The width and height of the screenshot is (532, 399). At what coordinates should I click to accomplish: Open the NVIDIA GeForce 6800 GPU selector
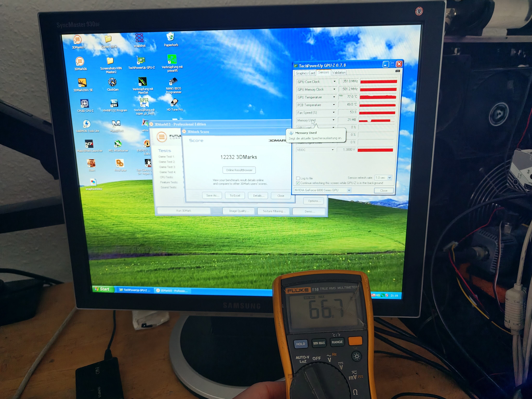coord(349,190)
